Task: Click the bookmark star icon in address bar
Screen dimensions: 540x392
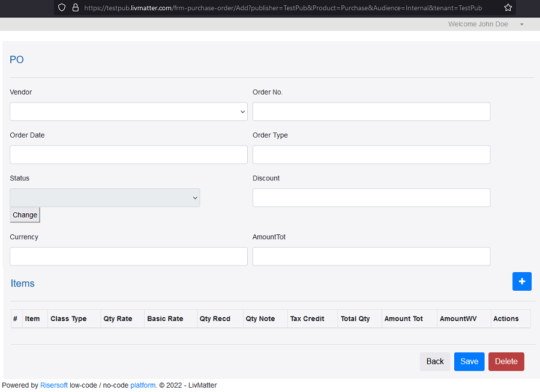Action: click(508, 8)
